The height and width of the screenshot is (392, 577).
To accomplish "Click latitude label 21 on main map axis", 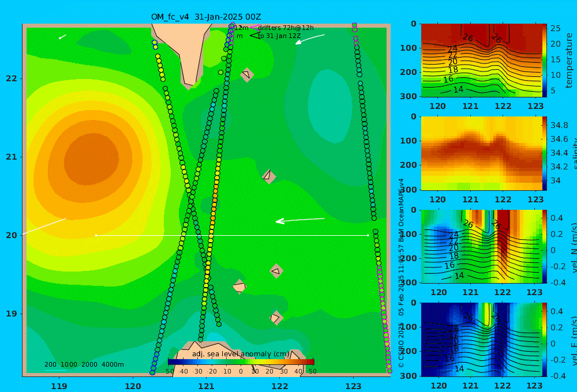I will (x=12, y=157).
